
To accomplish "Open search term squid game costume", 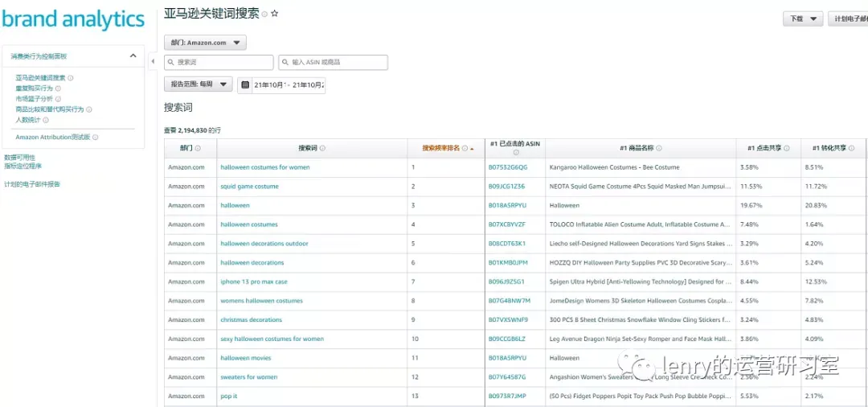I will pos(250,187).
